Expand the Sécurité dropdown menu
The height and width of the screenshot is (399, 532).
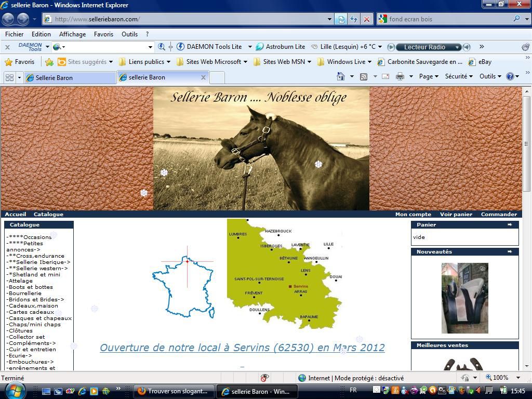[459, 76]
